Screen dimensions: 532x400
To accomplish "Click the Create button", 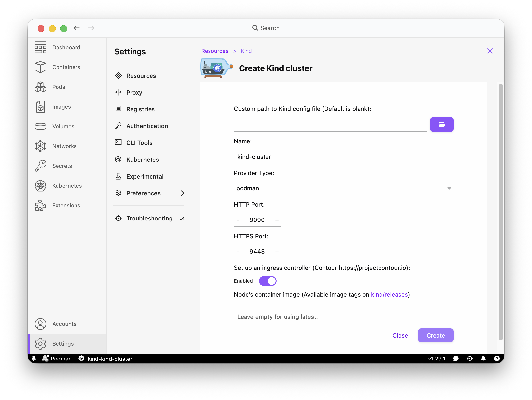I will click(436, 335).
